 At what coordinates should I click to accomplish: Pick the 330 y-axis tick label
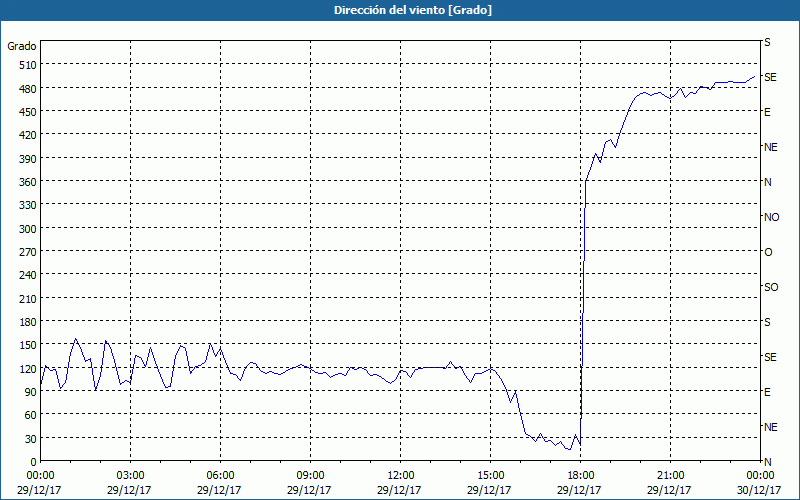tap(28, 205)
